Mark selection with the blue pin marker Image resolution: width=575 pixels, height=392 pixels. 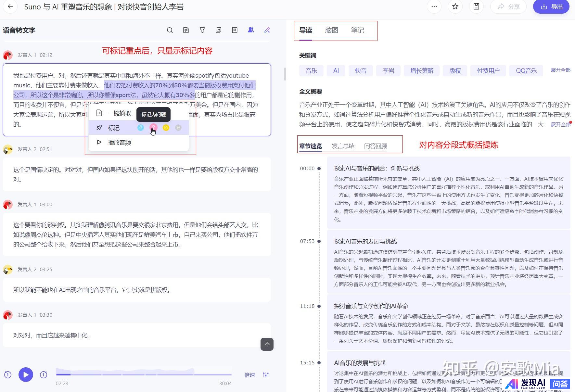pyautogui.click(x=140, y=128)
